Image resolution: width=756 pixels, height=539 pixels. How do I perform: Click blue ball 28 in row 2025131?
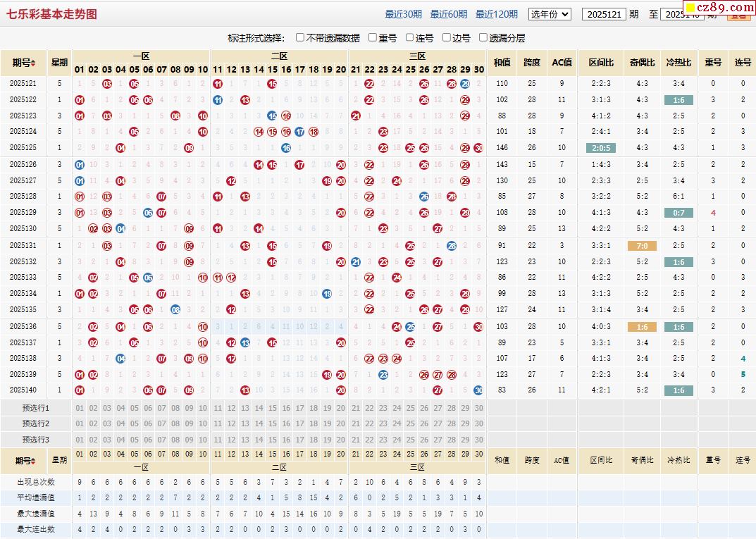coord(452,246)
